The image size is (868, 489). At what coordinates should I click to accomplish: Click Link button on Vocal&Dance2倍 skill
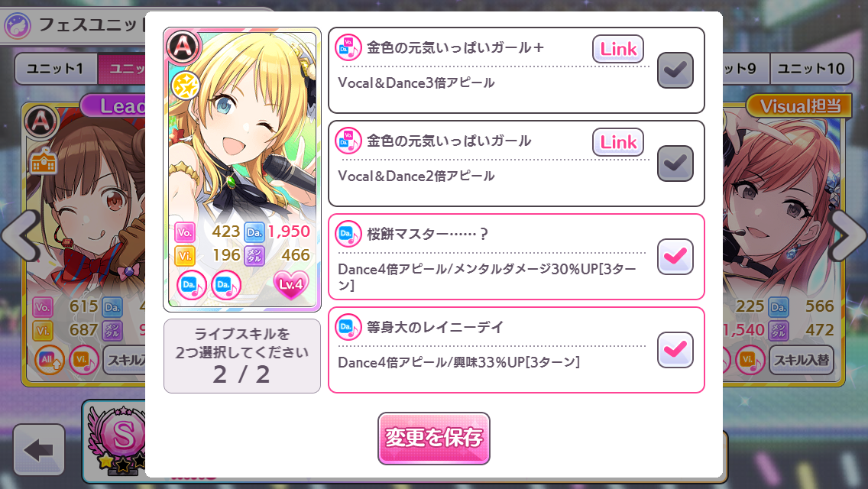click(618, 142)
